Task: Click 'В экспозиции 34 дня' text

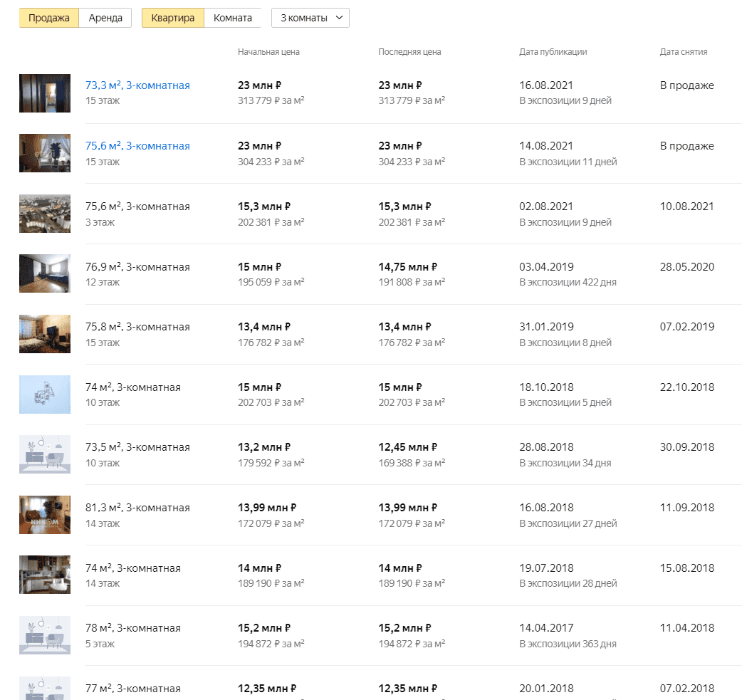Action: pyautogui.click(x=565, y=463)
